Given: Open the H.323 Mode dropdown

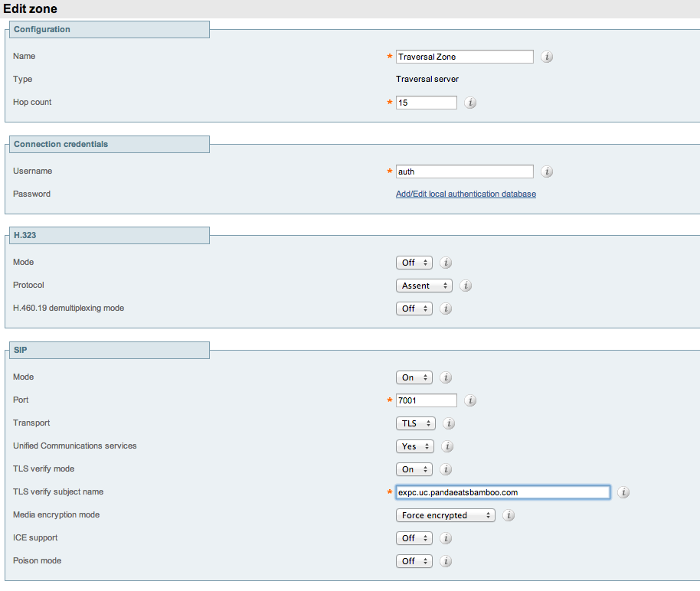Looking at the screenshot, I should 414,263.
